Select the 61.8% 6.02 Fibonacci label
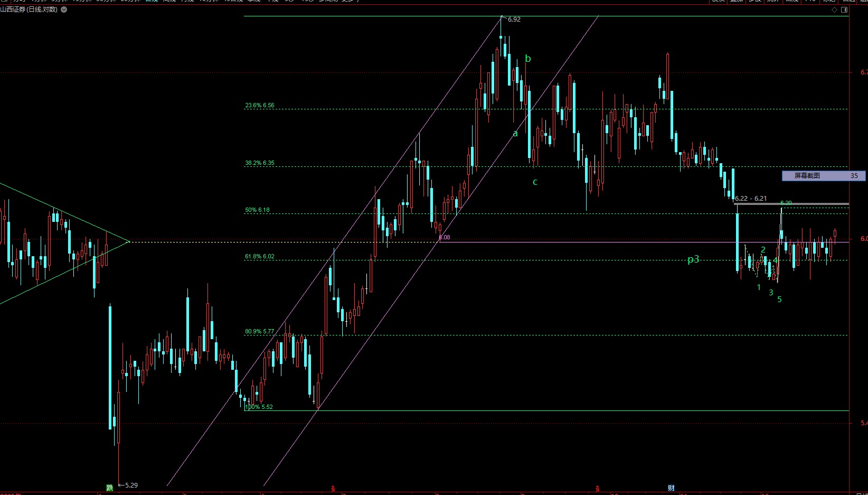The height and width of the screenshot is (495, 868). [x=259, y=256]
